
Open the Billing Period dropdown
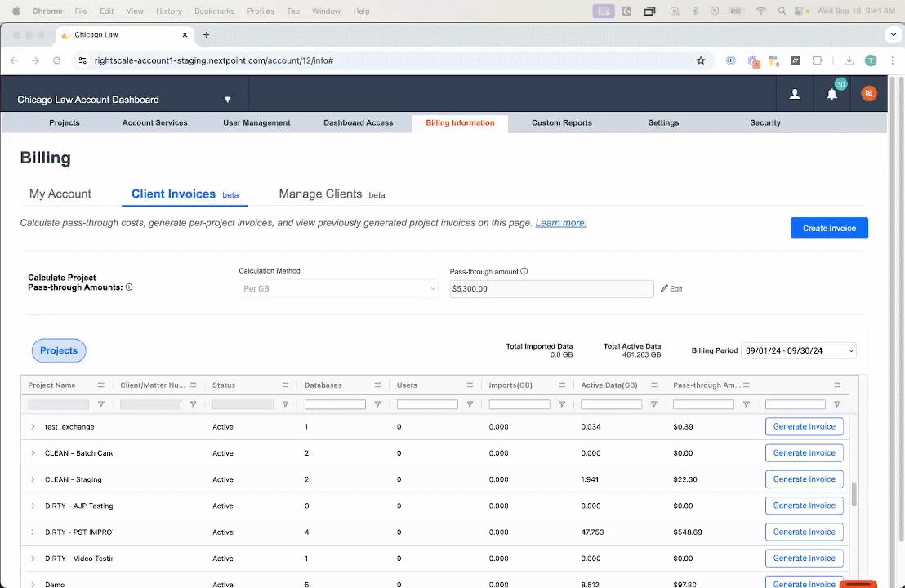pyautogui.click(x=798, y=350)
